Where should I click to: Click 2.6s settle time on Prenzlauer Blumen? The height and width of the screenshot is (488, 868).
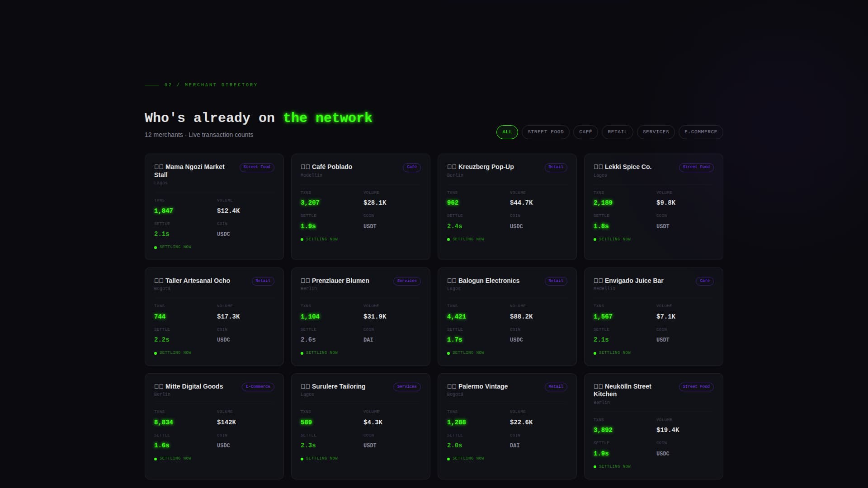(x=308, y=340)
